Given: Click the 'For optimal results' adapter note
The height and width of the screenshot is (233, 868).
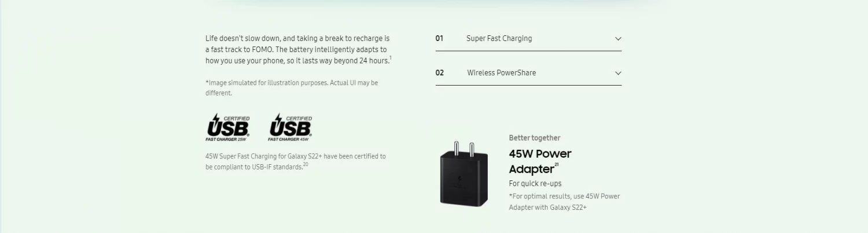Looking at the screenshot, I should tap(564, 202).
